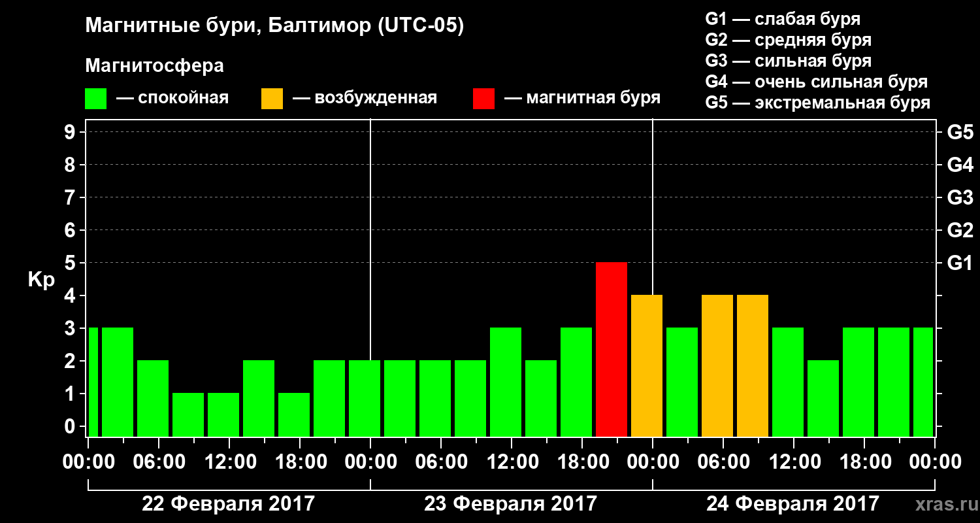Click the orange 'возбужденная' legend swatch
This screenshot has width=980, height=523.
pos(272,99)
